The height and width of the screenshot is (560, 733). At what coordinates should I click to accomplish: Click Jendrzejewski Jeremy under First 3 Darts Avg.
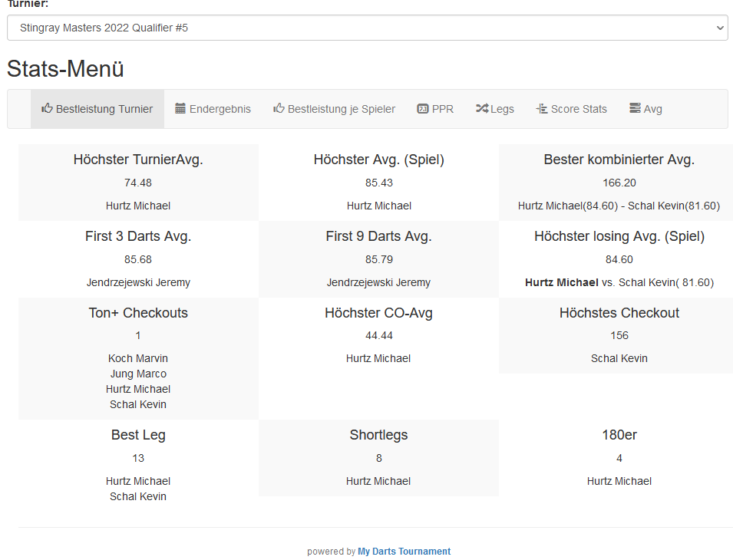[x=138, y=282]
